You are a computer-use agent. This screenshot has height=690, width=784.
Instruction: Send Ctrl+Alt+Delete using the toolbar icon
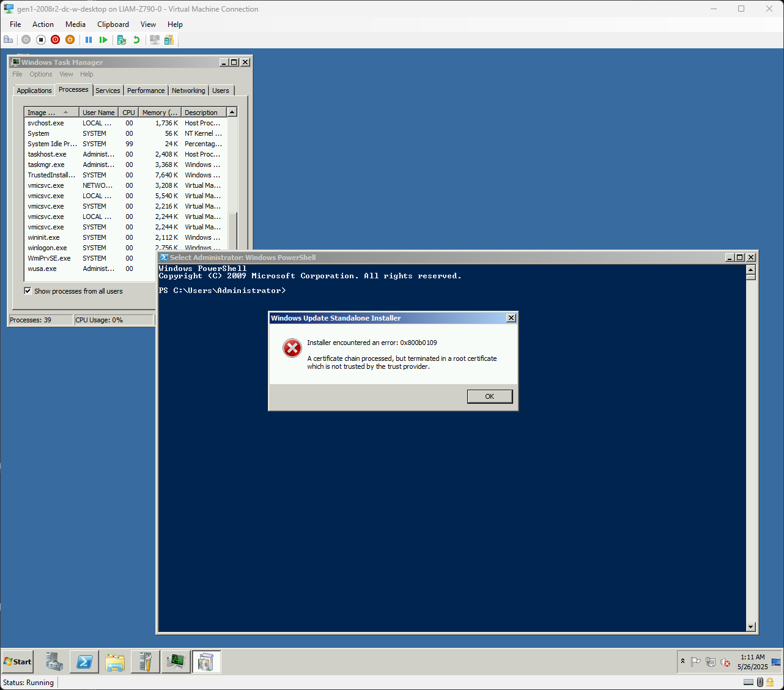click(x=9, y=40)
